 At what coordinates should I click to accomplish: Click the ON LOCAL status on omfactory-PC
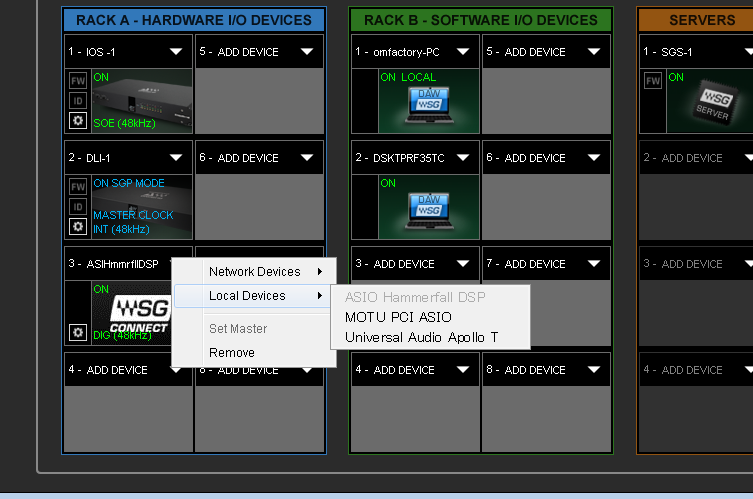pyautogui.click(x=408, y=77)
